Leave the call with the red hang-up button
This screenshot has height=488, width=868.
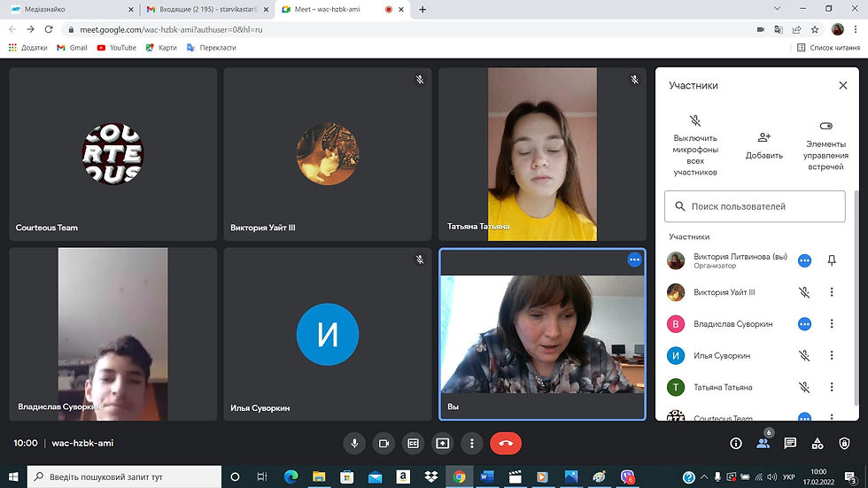point(506,443)
